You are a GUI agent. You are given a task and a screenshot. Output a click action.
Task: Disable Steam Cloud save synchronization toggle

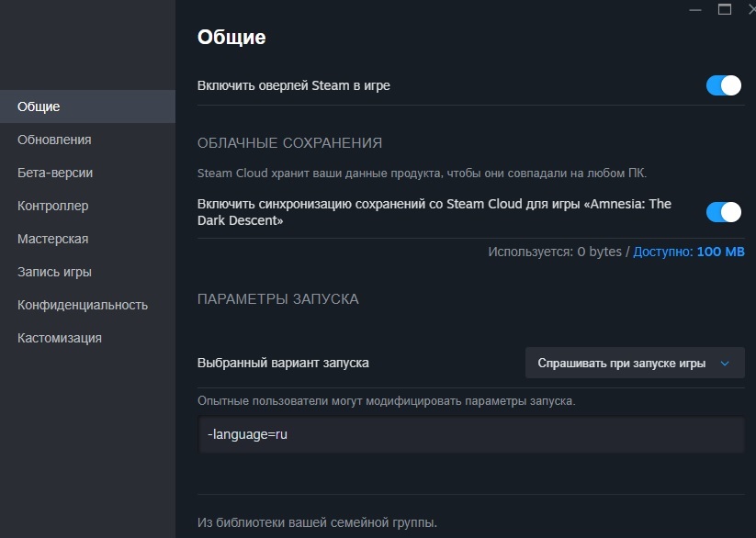723,212
